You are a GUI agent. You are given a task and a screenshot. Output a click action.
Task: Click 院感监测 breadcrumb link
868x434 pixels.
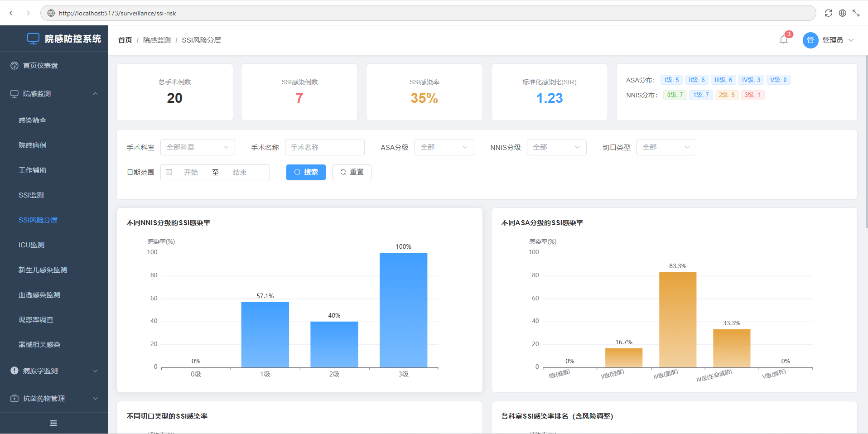click(157, 40)
